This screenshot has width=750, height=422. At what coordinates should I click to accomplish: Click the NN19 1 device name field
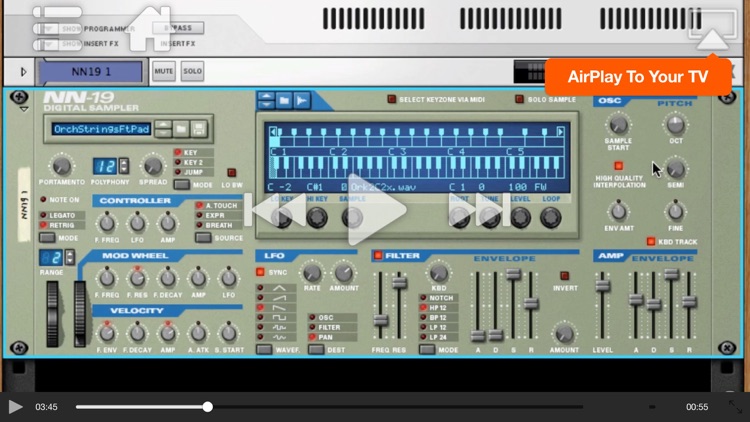[x=91, y=72]
